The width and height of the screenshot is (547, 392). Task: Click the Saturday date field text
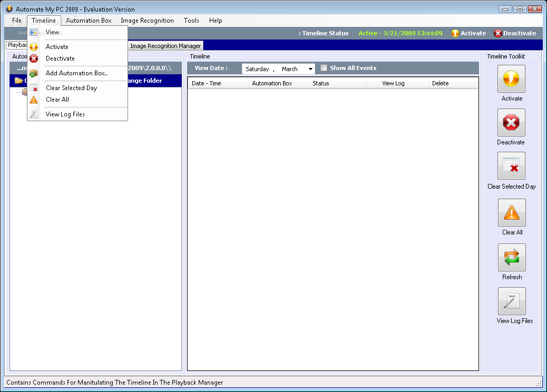tap(257, 69)
